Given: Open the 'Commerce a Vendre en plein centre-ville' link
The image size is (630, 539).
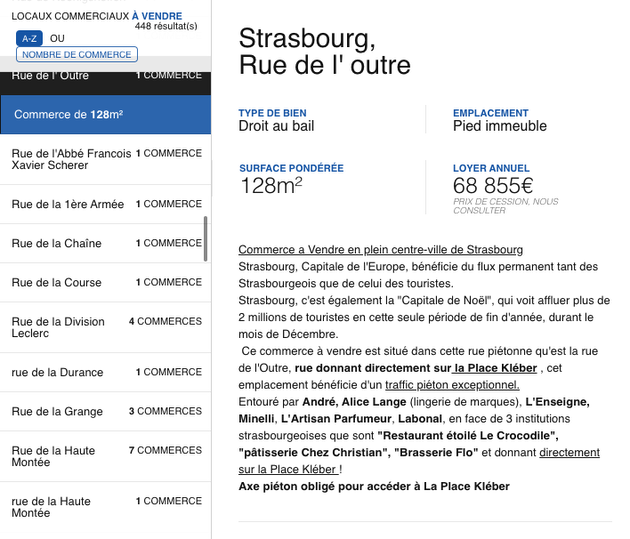Looking at the screenshot, I should [x=380, y=249].
